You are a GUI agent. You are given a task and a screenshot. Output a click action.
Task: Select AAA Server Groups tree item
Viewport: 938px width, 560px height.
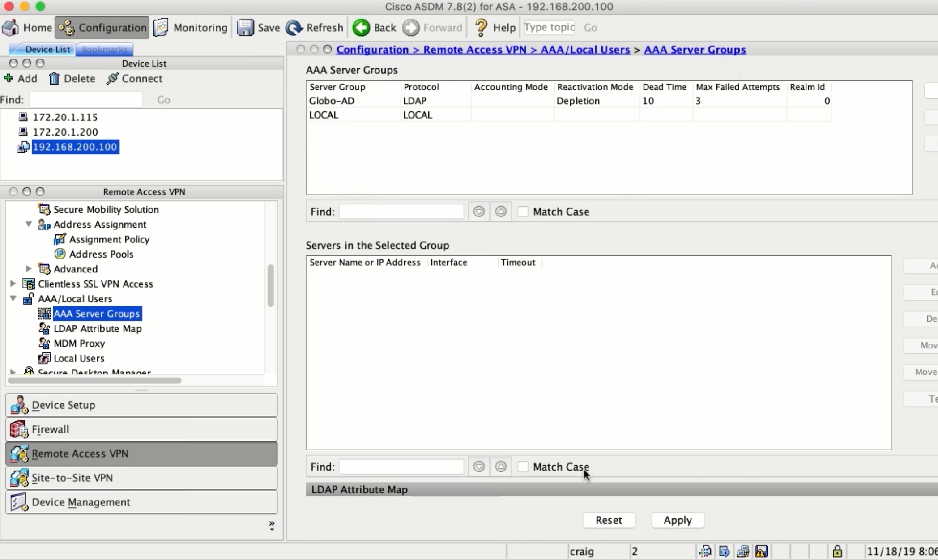[97, 314]
